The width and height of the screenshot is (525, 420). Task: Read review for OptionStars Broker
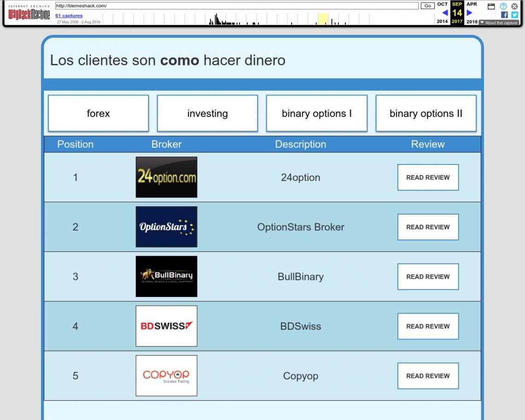pos(428,227)
